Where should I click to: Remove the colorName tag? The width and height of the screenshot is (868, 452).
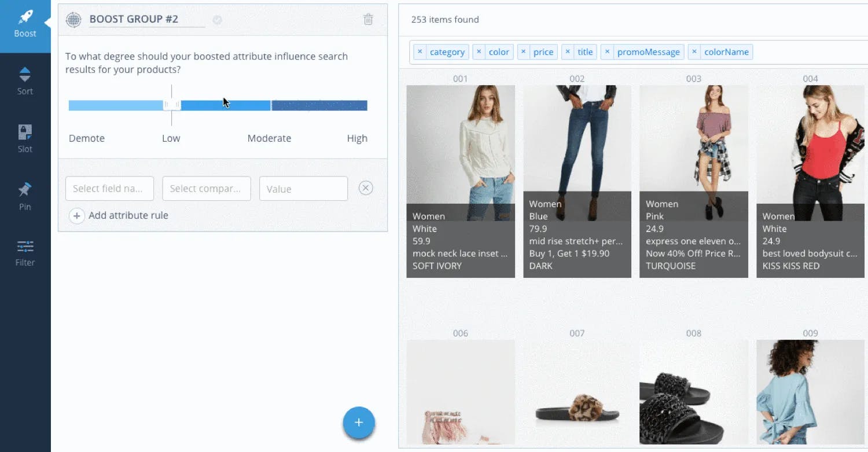point(694,52)
